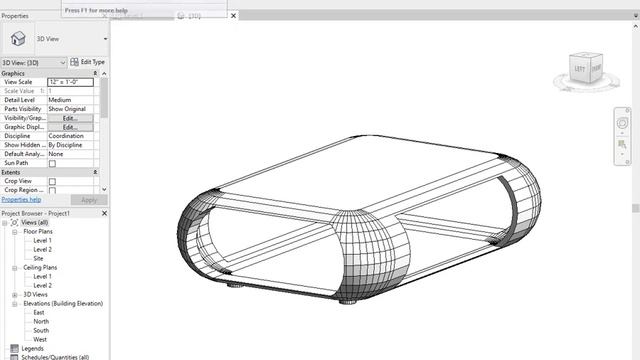Click the Detail Level value Medium
Viewport: 640px width, 360px height.
70,100
